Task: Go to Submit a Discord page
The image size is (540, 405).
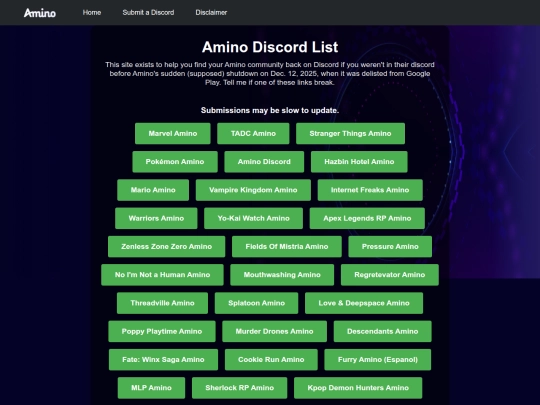Action: click(x=148, y=12)
